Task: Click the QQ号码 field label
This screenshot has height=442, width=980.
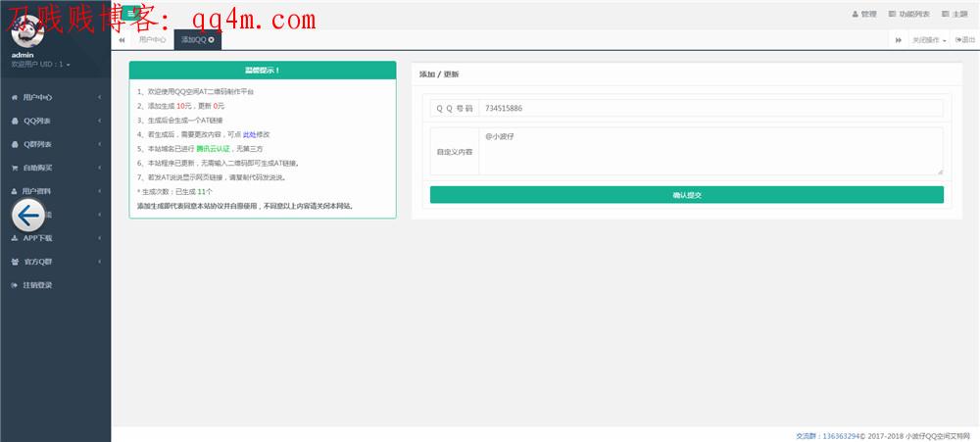Action: tap(455, 108)
